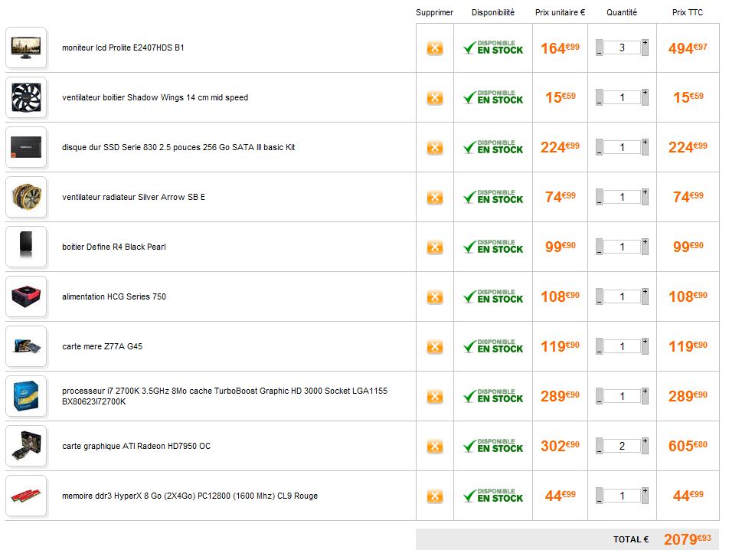Remove the SSD Serie 830 from cart

[x=434, y=148]
